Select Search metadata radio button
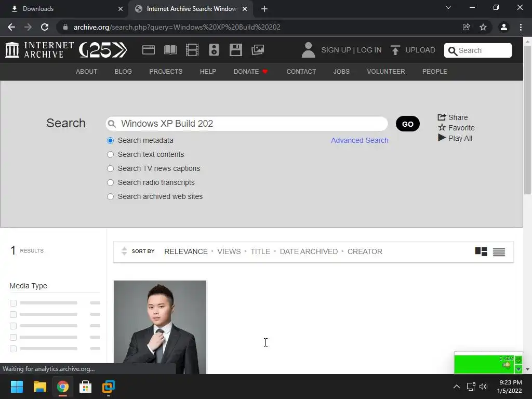This screenshot has height=399, width=532. tap(110, 140)
